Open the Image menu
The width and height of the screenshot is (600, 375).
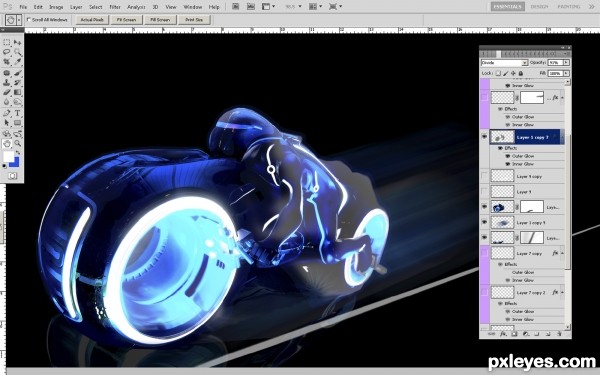[x=56, y=7]
